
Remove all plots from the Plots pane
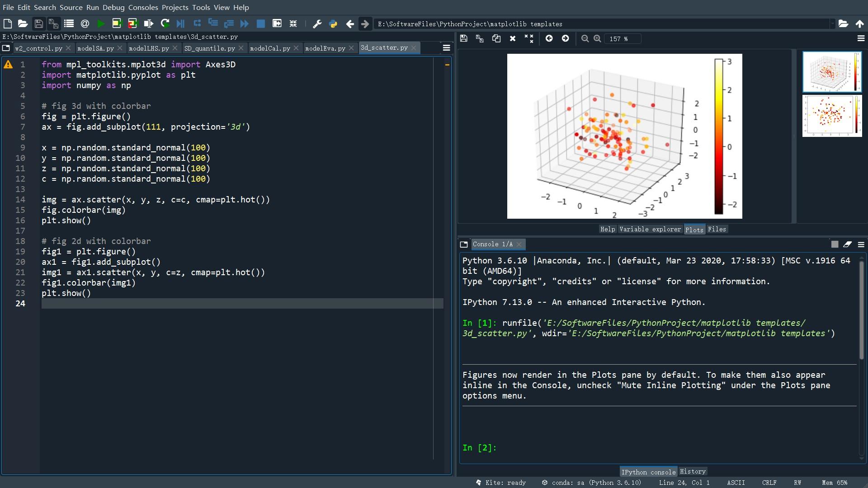tap(529, 39)
